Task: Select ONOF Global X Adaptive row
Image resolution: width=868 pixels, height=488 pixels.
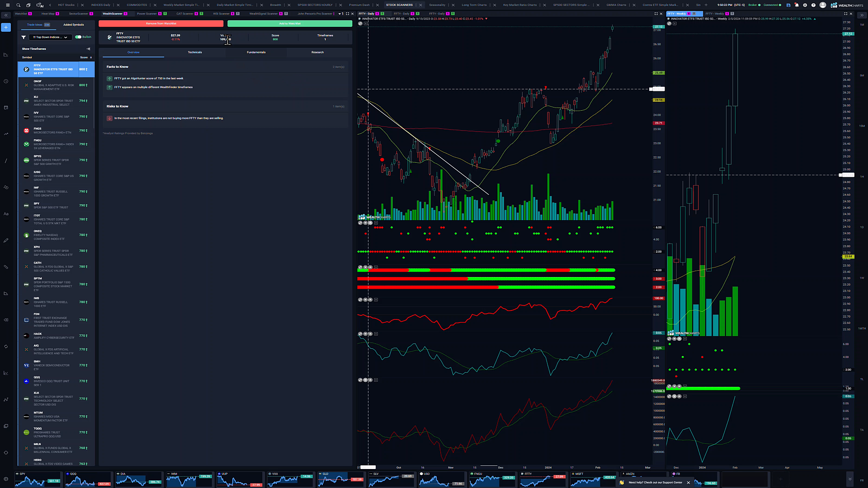Action: pyautogui.click(x=56, y=85)
